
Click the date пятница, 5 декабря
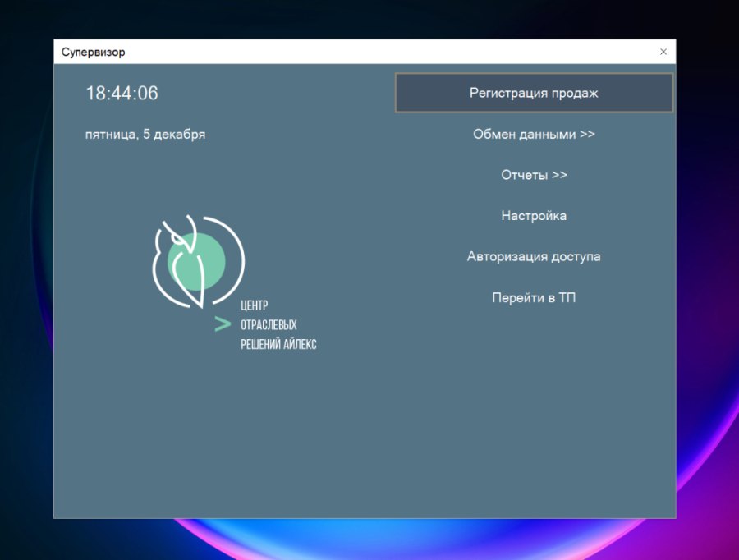(x=145, y=135)
